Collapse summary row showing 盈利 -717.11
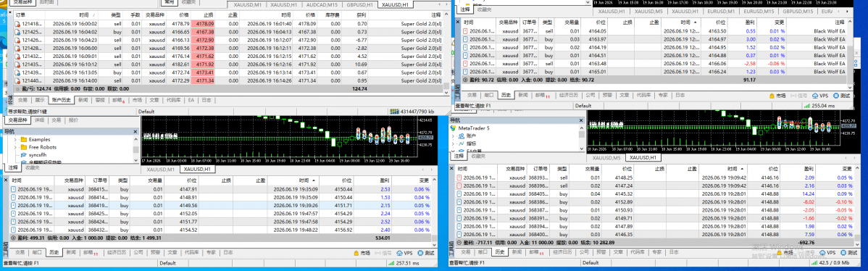The width and height of the screenshot is (868, 271). pos(459,243)
